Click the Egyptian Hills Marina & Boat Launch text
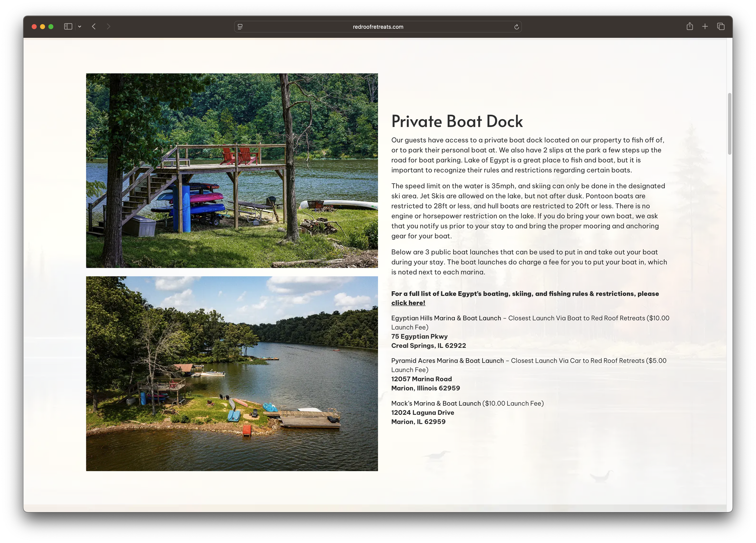This screenshot has height=543, width=756. 446,318
